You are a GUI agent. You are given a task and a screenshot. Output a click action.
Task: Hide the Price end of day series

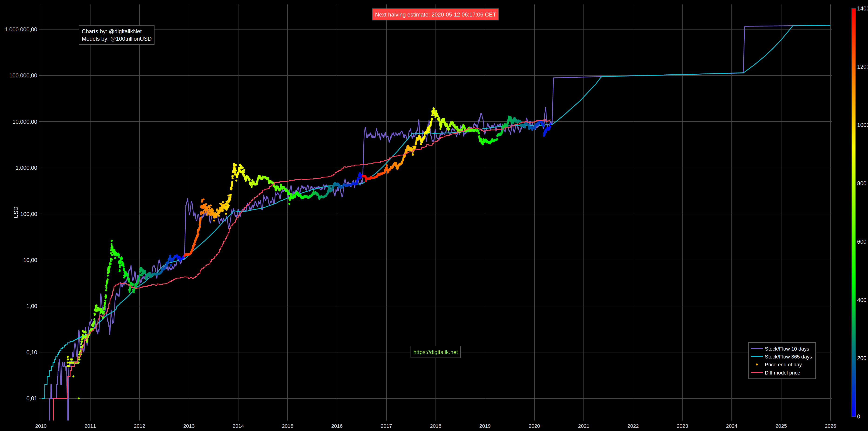click(x=783, y=365)
